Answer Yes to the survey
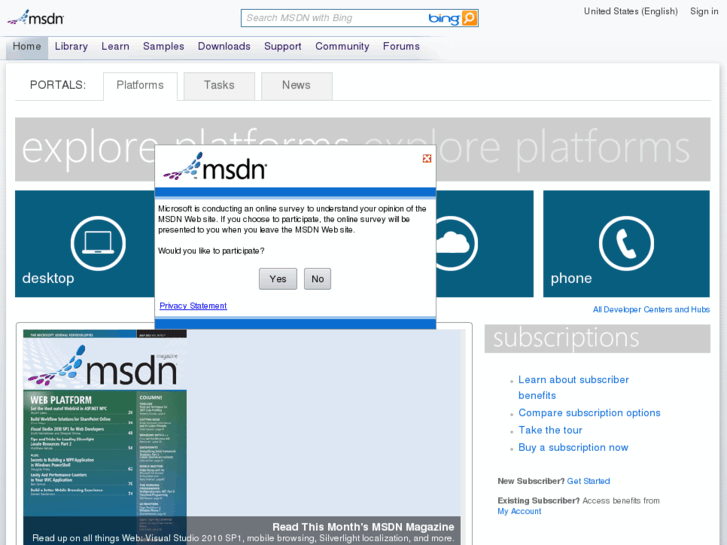 pos(278,279)
